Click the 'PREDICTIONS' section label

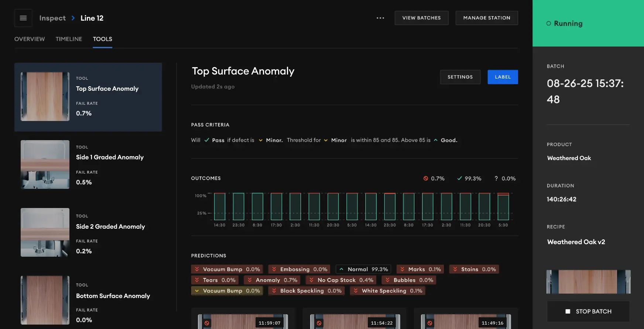coord(209,256)
